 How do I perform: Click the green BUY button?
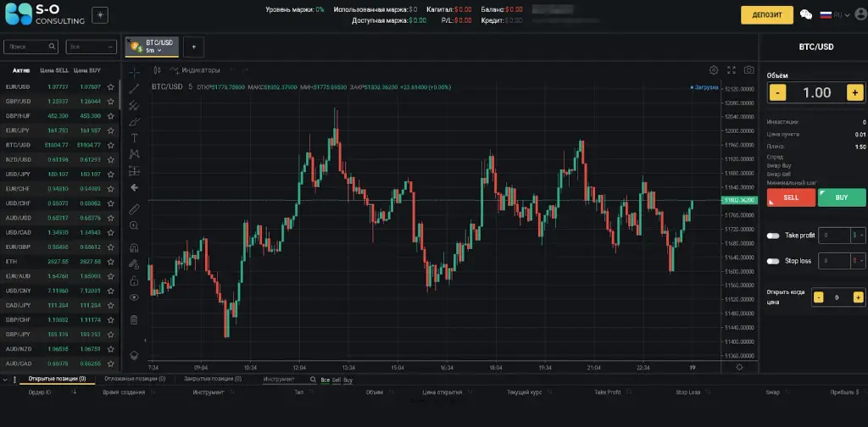[x=842, y=197]
